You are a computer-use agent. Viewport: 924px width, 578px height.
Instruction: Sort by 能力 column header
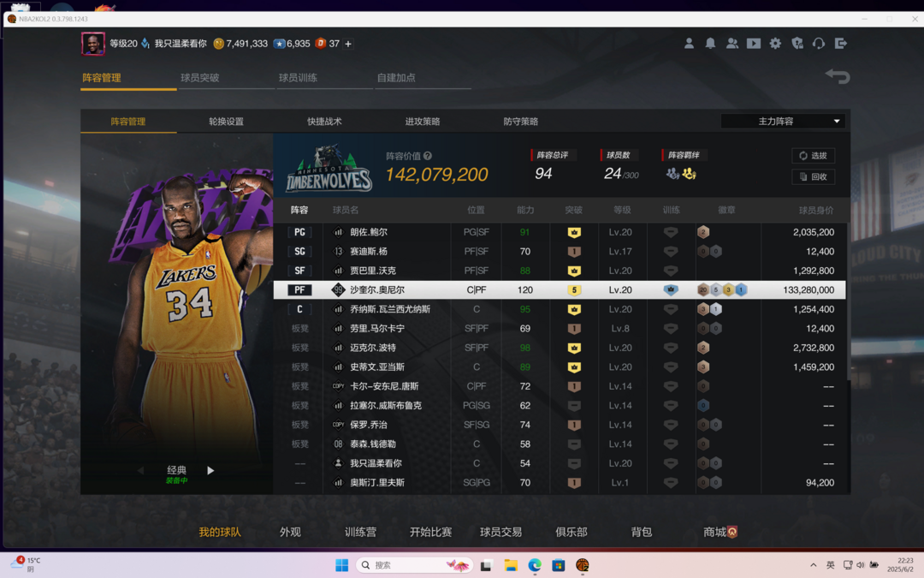tap(525, 210)
